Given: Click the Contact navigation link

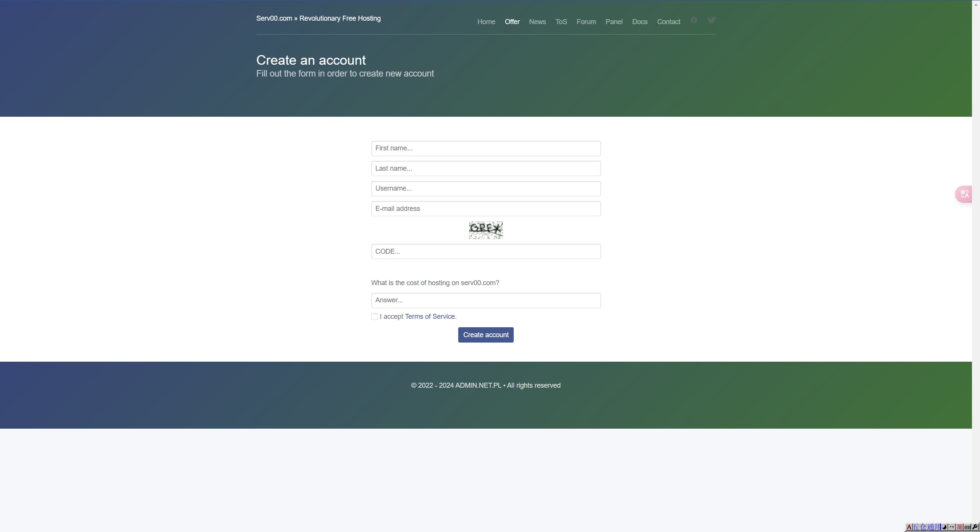Looking at the screenshot, I should tap(668, 21).
